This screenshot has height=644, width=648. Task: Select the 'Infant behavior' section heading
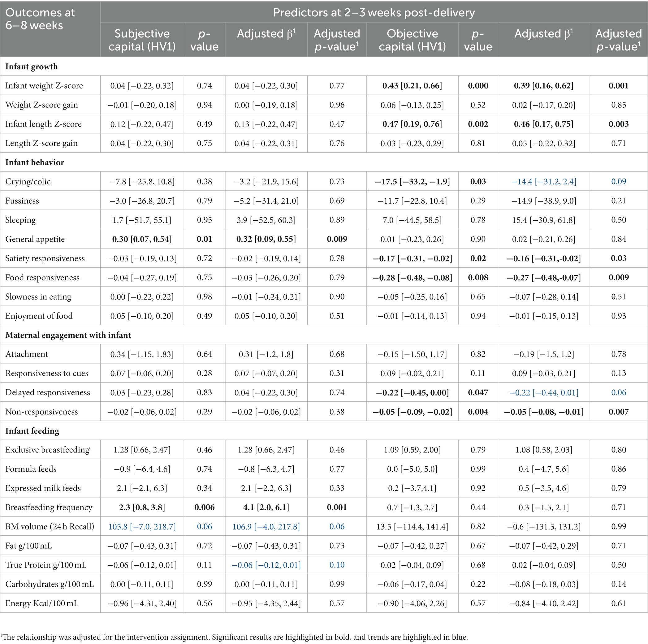click(35, 162)
